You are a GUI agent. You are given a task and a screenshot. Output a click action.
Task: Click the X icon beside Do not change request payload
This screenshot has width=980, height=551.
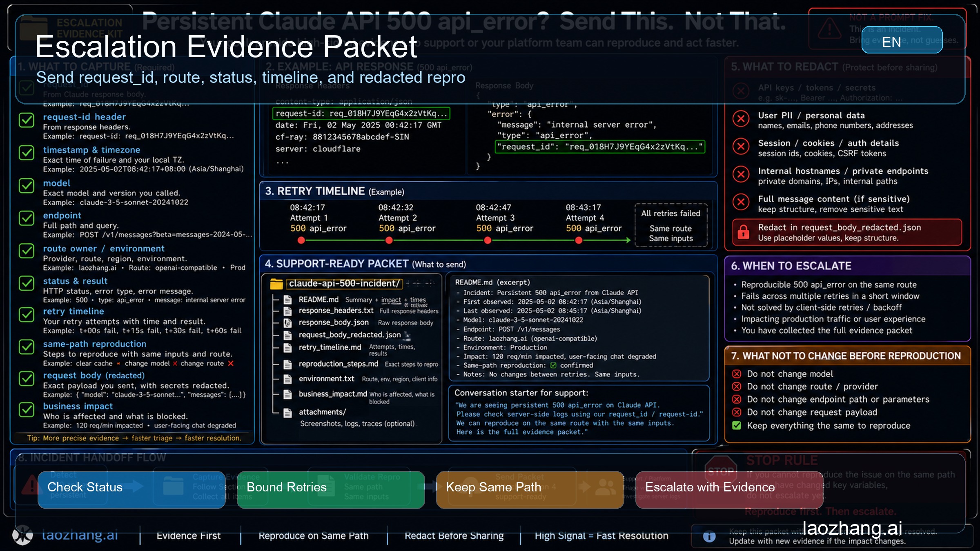coord(737,412)
